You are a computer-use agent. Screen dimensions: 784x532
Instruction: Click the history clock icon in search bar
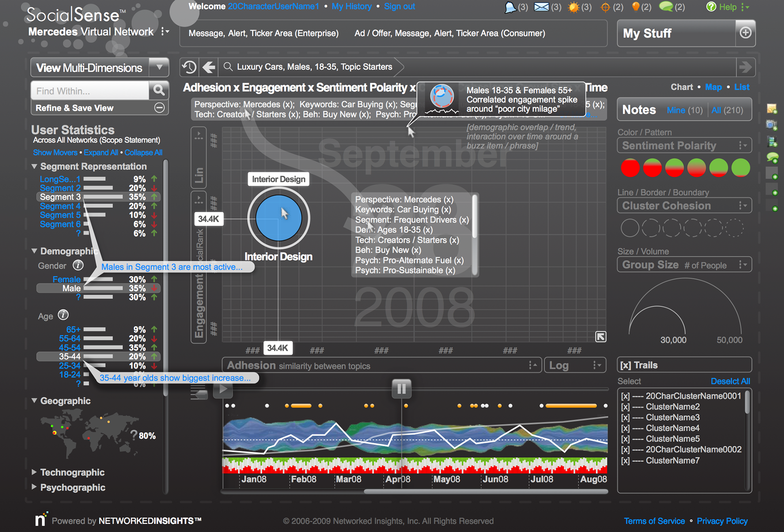pos(189,67)
